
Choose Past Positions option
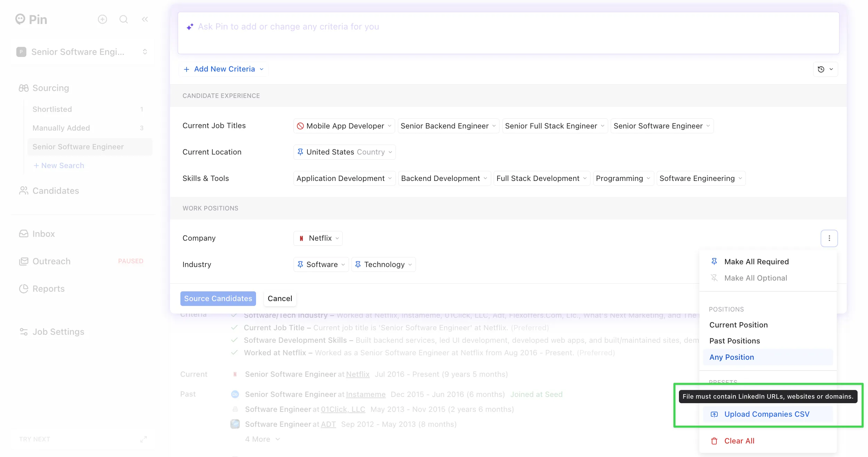coord(768,341)
